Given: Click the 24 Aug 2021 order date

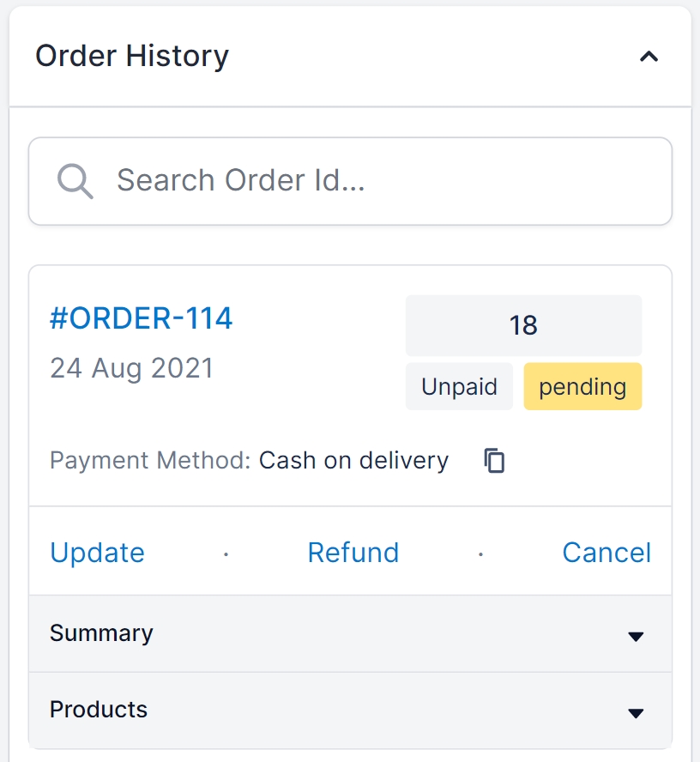Looking at the screenshot, I should coord(131,368).
